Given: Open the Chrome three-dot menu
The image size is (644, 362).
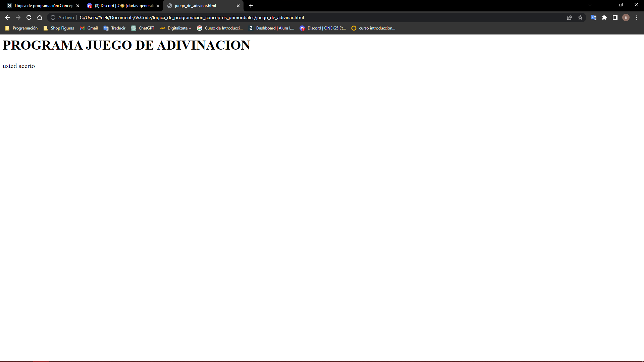Looking at the screenshot, I should pos(637,17).
